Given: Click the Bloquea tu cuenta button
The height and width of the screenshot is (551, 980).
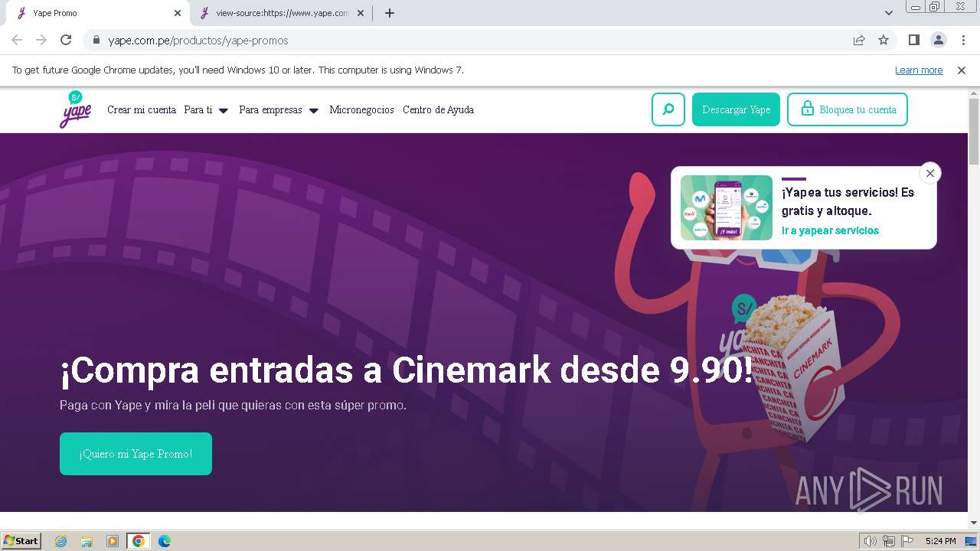Looking at the screenshot, I should pyautogui.click(x=848, y=109).
